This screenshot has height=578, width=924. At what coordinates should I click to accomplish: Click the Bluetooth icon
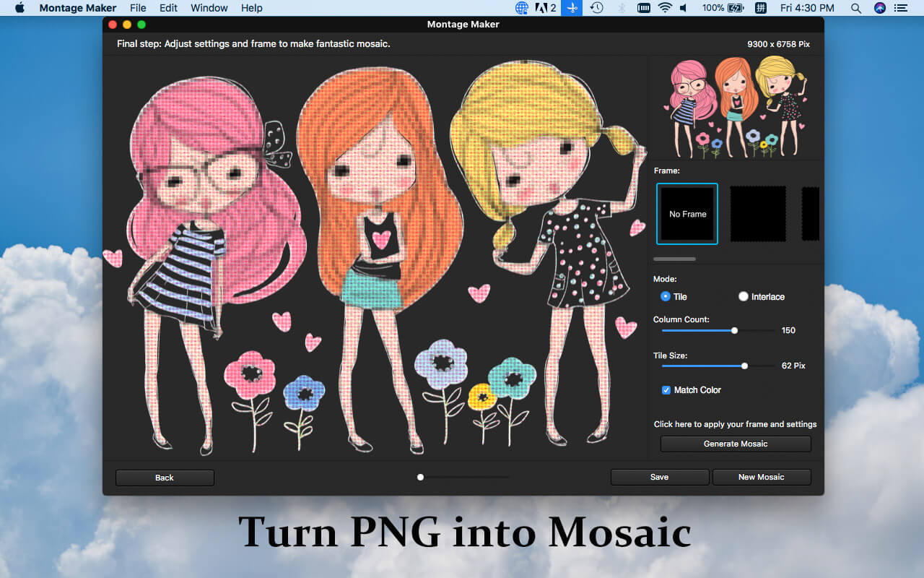coord(621,8)
